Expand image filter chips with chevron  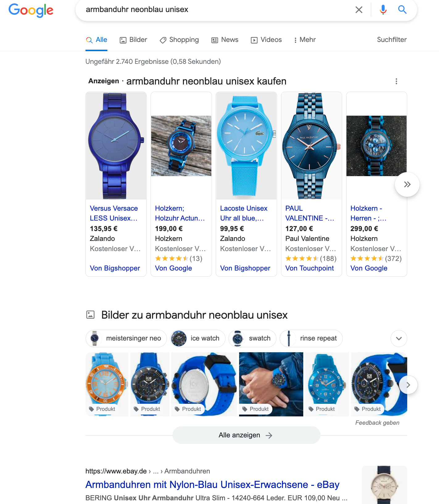[399, 338]
